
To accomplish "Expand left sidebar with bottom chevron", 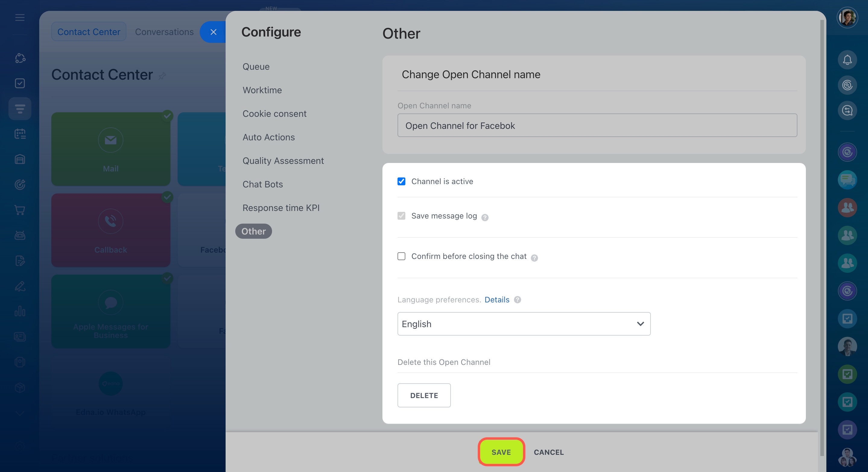I will (20, 413).
